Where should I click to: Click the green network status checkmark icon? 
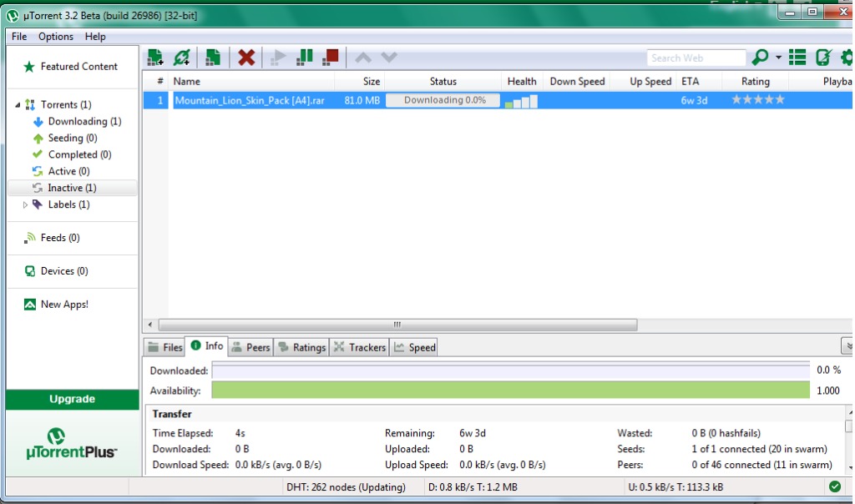(x=835, y=486)
